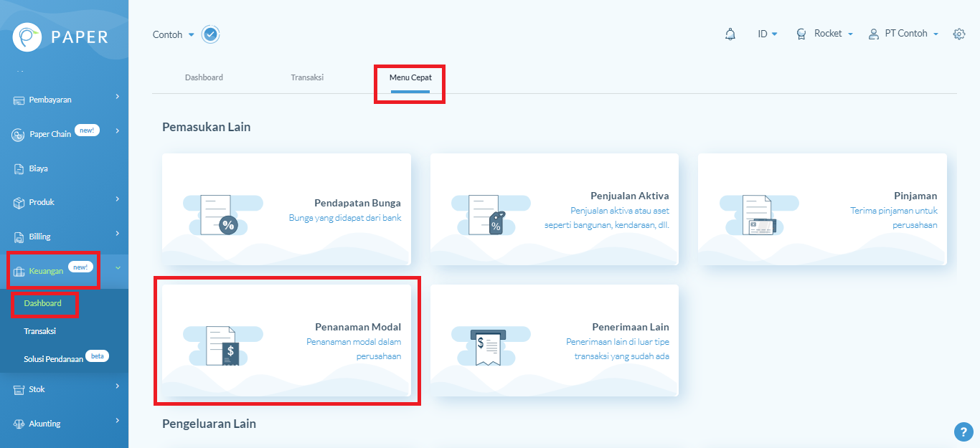The image size is (980, 448).
Task: Click the Biaya document icon
Action: tap(19, 169)
